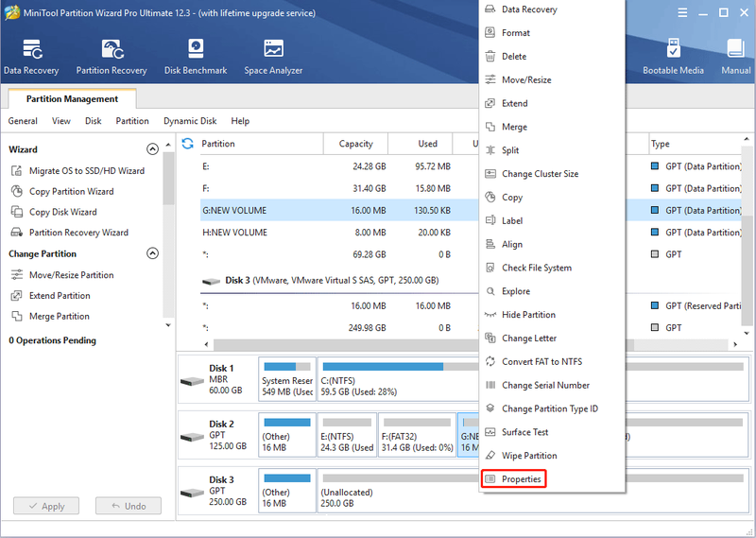Open the Disk Benchmark tool
The image size is (756, 538).
(196, 57)
